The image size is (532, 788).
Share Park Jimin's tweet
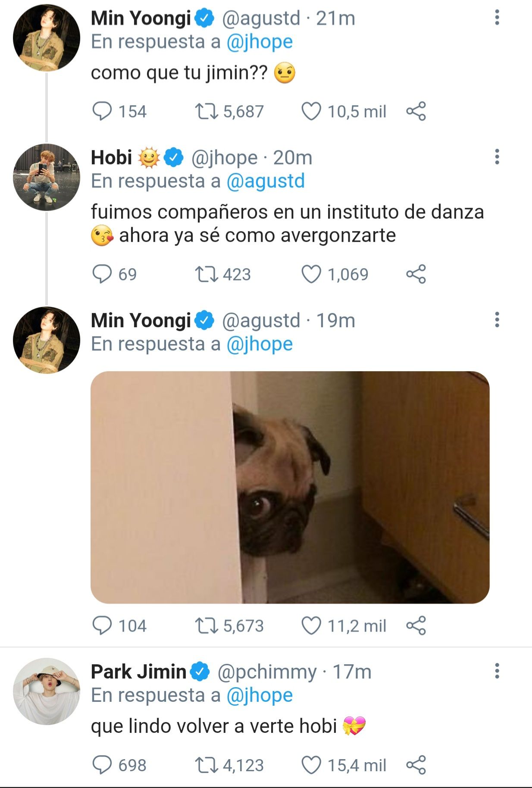416,765
